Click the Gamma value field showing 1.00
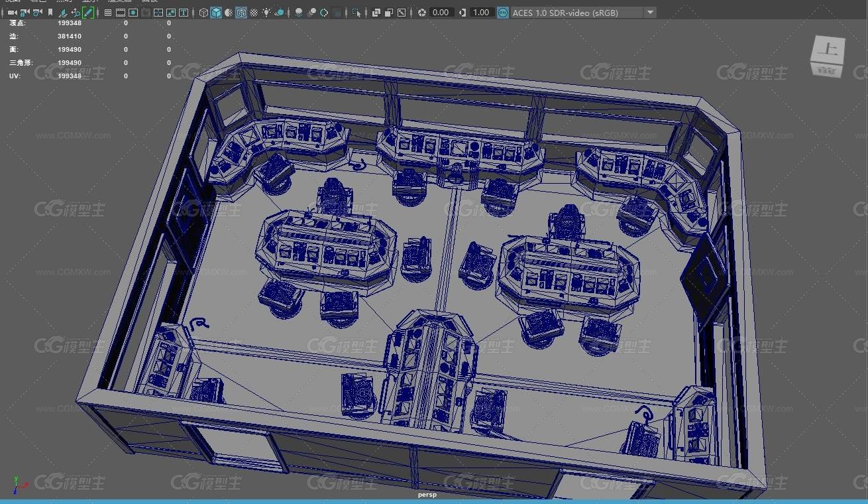 click(x=482, y=13)
